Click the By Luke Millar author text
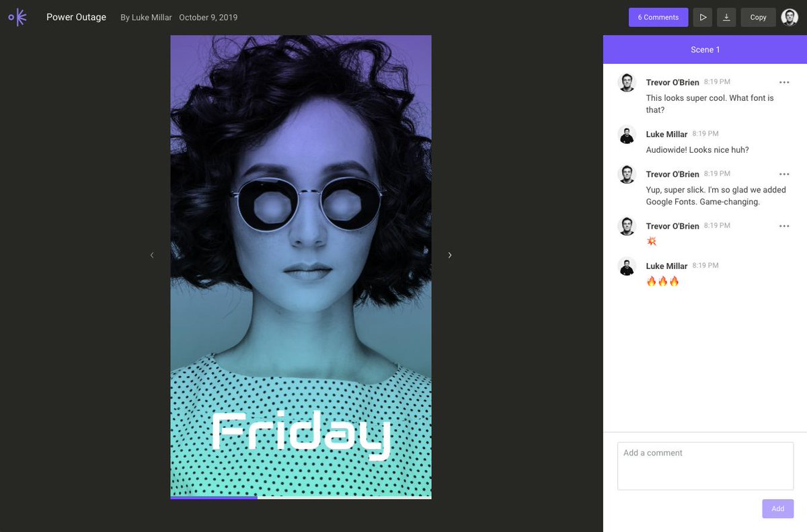Viewport: 807px width, 532px height. tap(146, 17)
